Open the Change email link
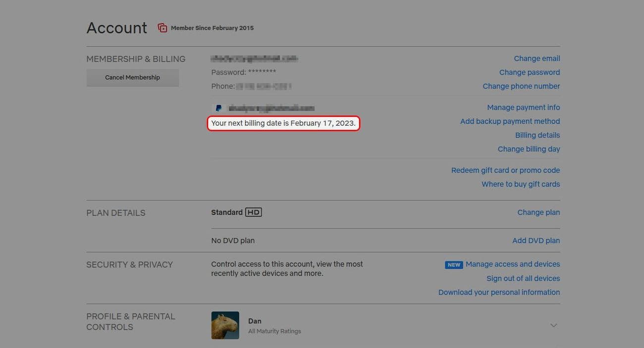 (x=537, y=58)
